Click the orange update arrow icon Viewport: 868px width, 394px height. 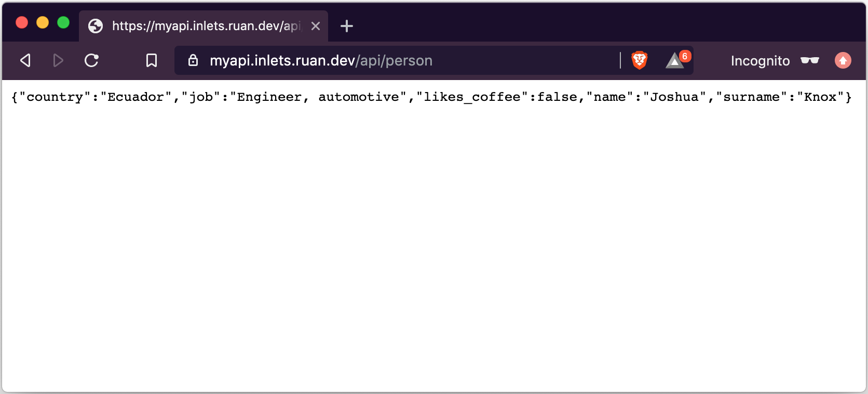843,60
